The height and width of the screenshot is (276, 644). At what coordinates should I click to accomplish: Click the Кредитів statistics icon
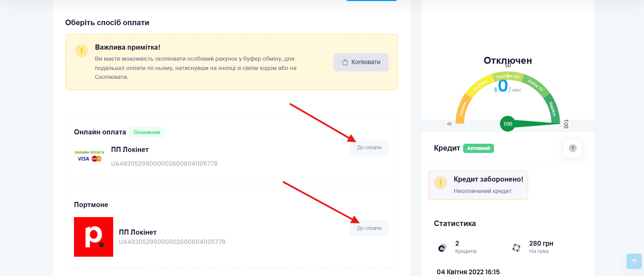point(442,247)
